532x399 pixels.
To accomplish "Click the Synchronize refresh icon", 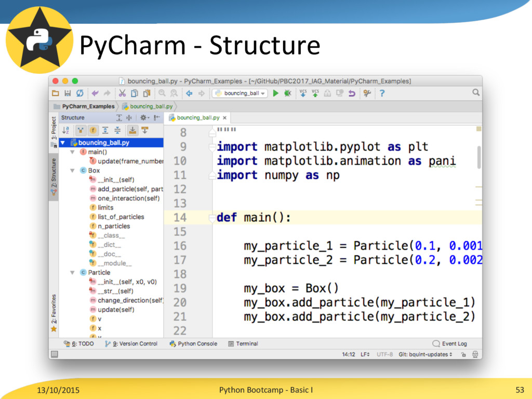I will (x=79, y=94).
